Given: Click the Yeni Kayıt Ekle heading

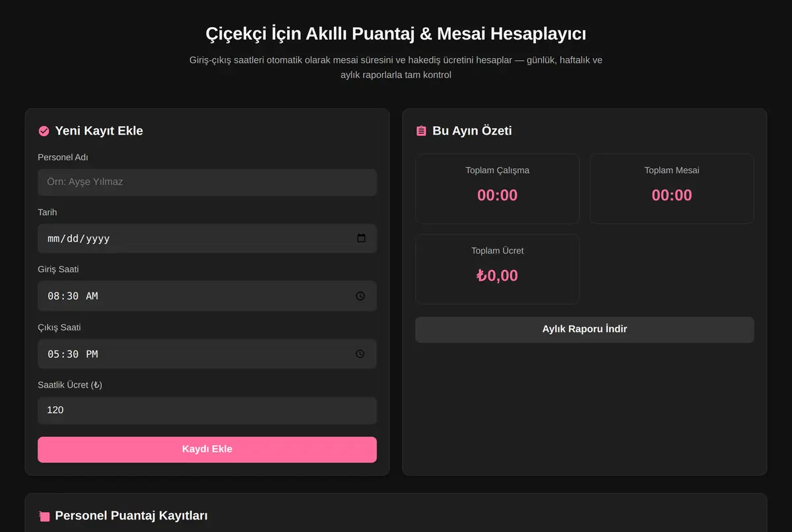Looking at the screenshot, I should (99, 131).
